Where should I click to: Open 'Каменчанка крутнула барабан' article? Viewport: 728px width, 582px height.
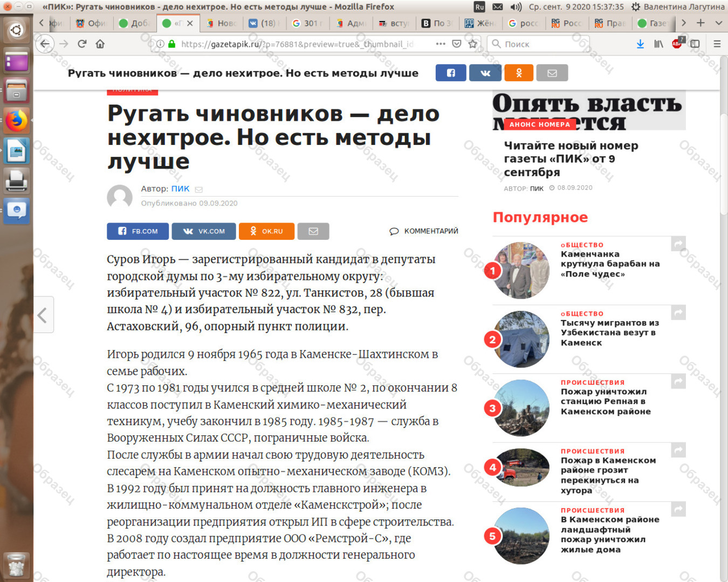[610, 264]
